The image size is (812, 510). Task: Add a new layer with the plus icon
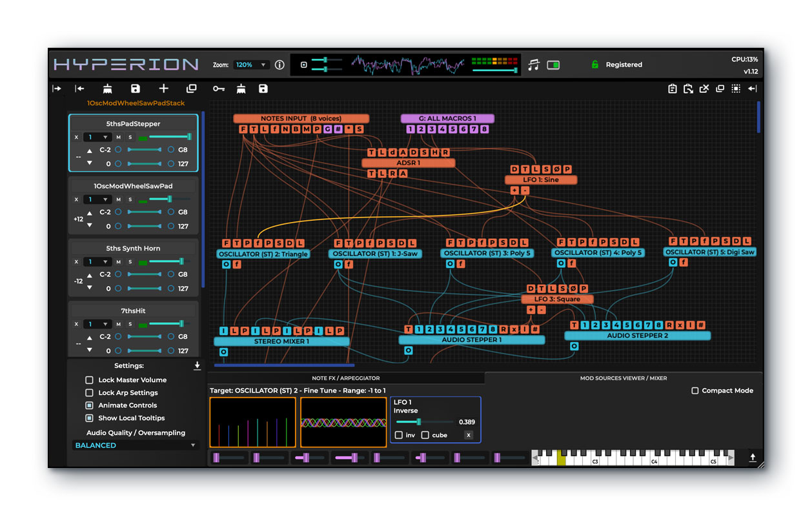point(163,88)
